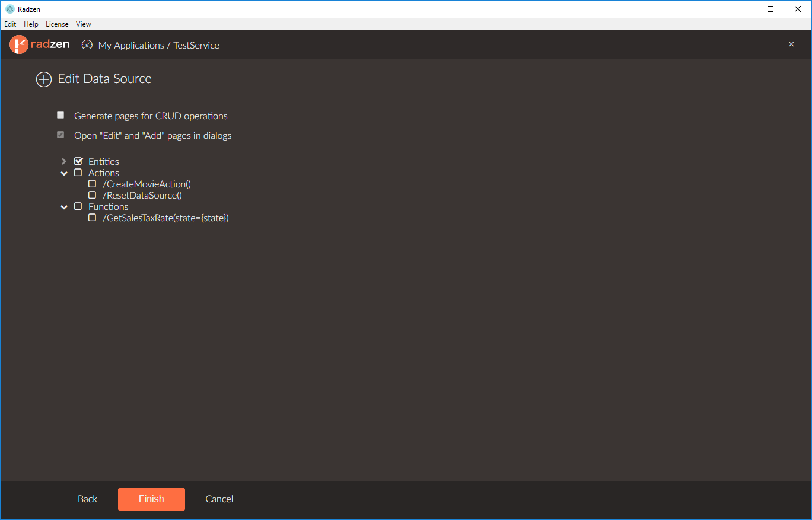Open My Applications / TestService breadcrumb

click(159, 45)
